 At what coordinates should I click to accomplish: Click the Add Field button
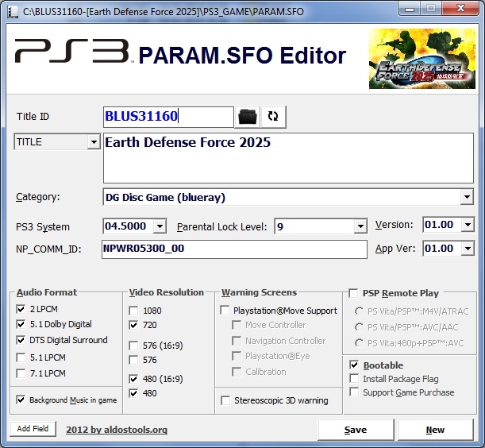33,429
